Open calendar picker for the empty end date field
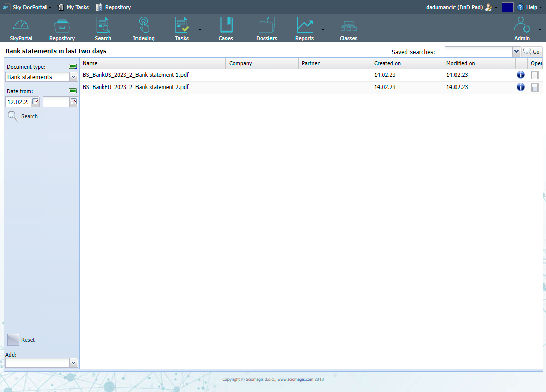The image size is (546, 392). click(74, 101)
